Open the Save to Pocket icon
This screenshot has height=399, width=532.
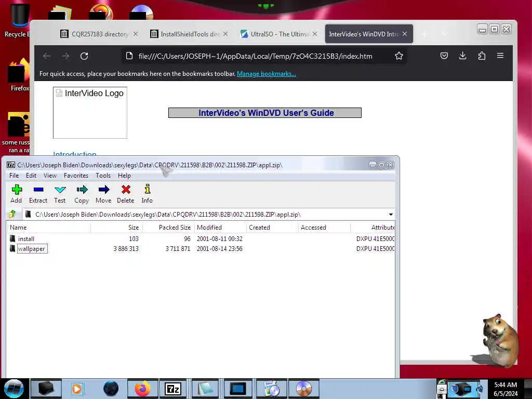point(444,56)
